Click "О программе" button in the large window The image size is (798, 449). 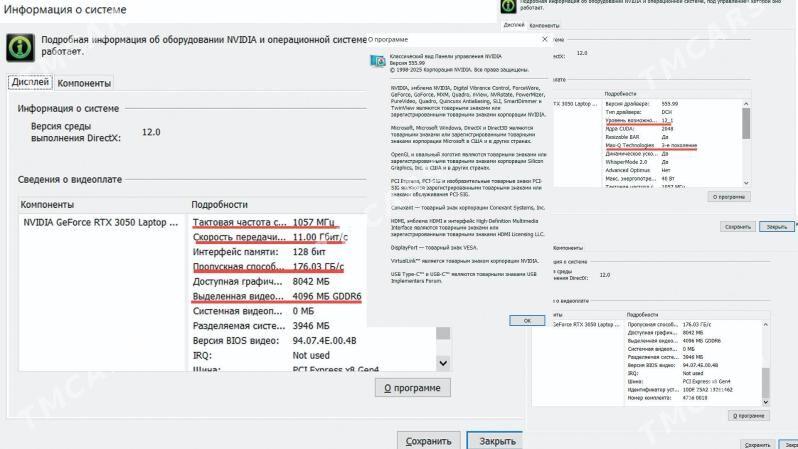412,388
